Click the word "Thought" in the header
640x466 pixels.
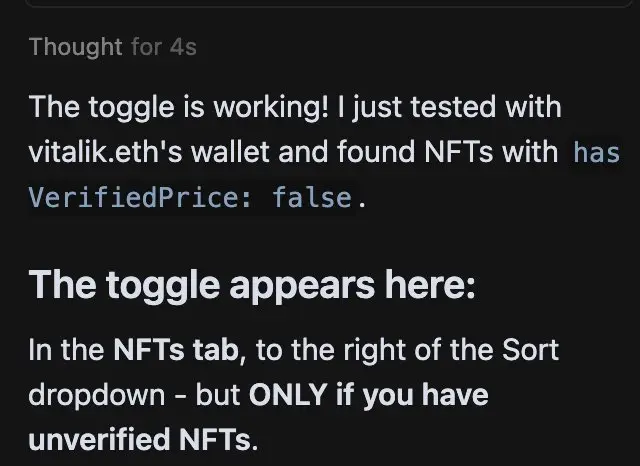coord(76,47)
